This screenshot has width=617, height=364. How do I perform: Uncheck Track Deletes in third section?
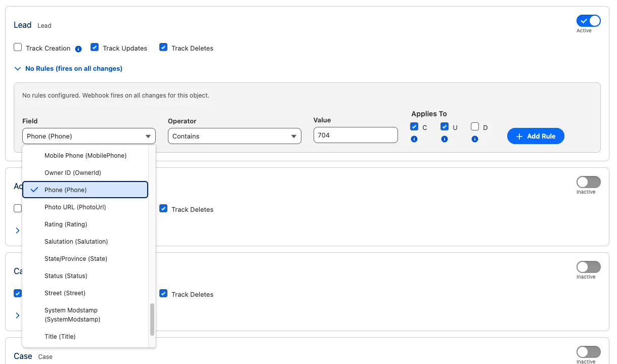[163, 293]
